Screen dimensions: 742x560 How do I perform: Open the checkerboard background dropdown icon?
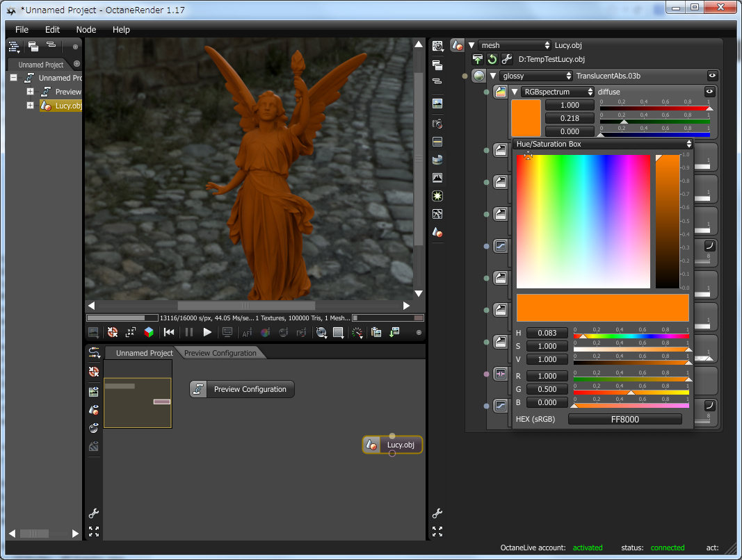339,333
